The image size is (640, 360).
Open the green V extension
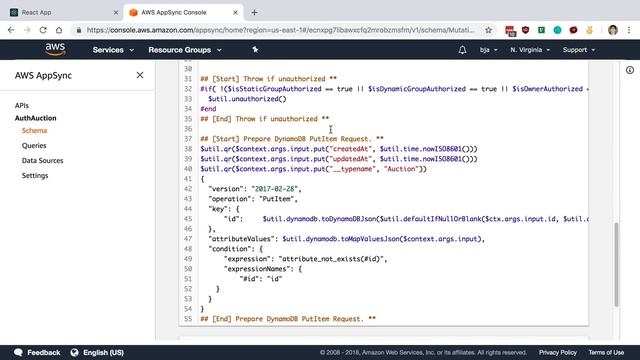[541, 30]
